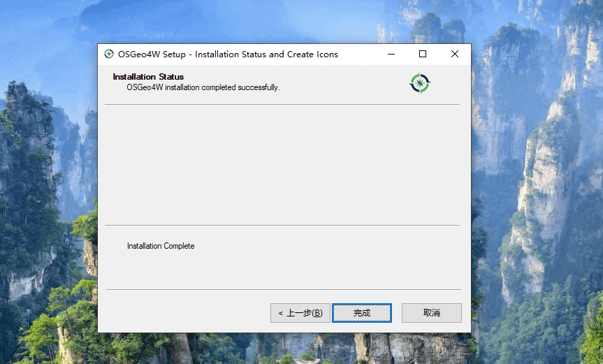Click the 取消 (Cancel) button
Viewport: 603px width, 364px height.
coord(431,313)
